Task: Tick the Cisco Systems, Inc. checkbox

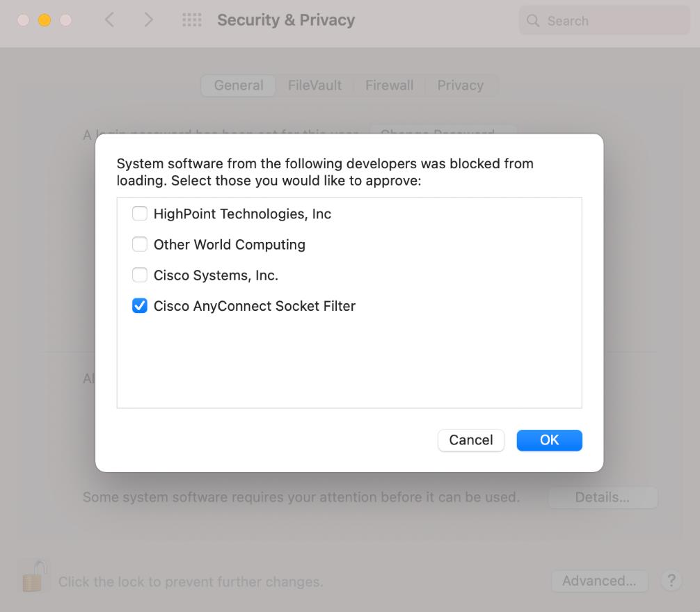Action: pos(140,275)
